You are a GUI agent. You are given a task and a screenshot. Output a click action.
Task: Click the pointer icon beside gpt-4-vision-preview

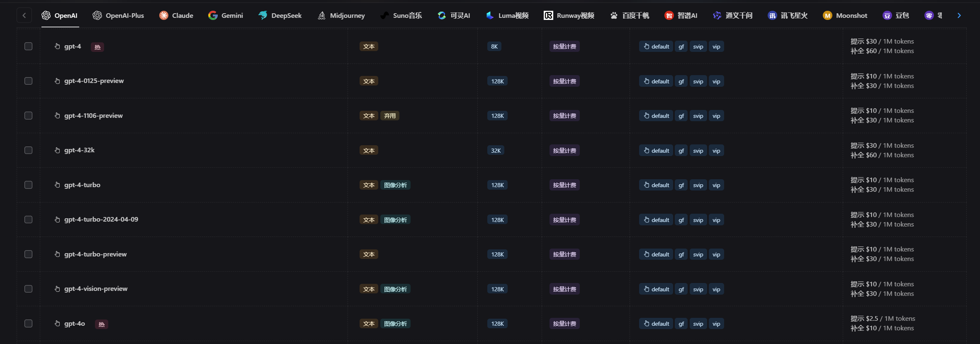coord(57,289)
